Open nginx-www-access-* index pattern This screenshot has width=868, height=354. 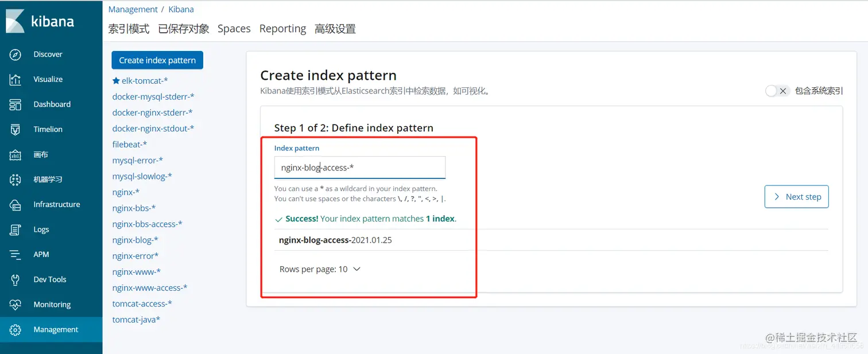[150, 288]
